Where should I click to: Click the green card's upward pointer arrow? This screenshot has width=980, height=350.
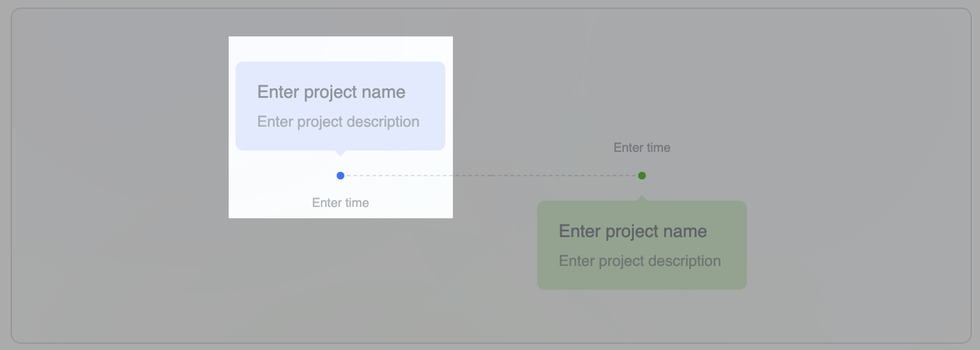[642, 198]
